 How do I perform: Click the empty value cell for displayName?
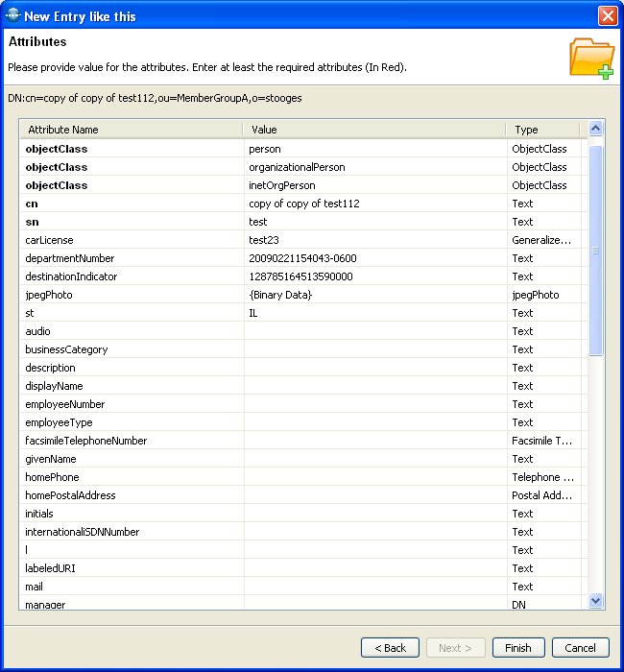click(x=374, y=386)
